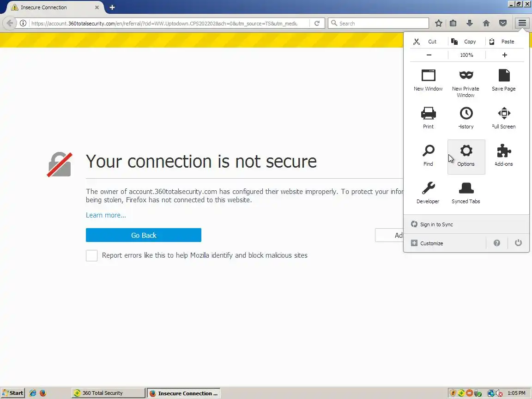The image size is (532, 399).
Task: Open Synced Tabs in menu
Action: tap(466, 193)
